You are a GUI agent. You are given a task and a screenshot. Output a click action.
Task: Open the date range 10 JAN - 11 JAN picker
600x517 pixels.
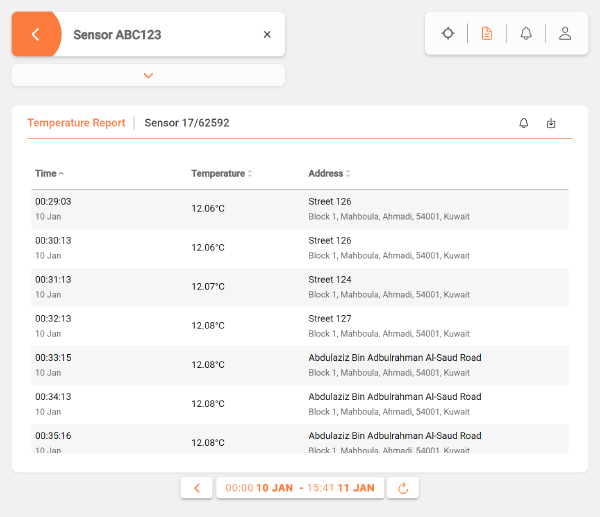click(300, 488)
